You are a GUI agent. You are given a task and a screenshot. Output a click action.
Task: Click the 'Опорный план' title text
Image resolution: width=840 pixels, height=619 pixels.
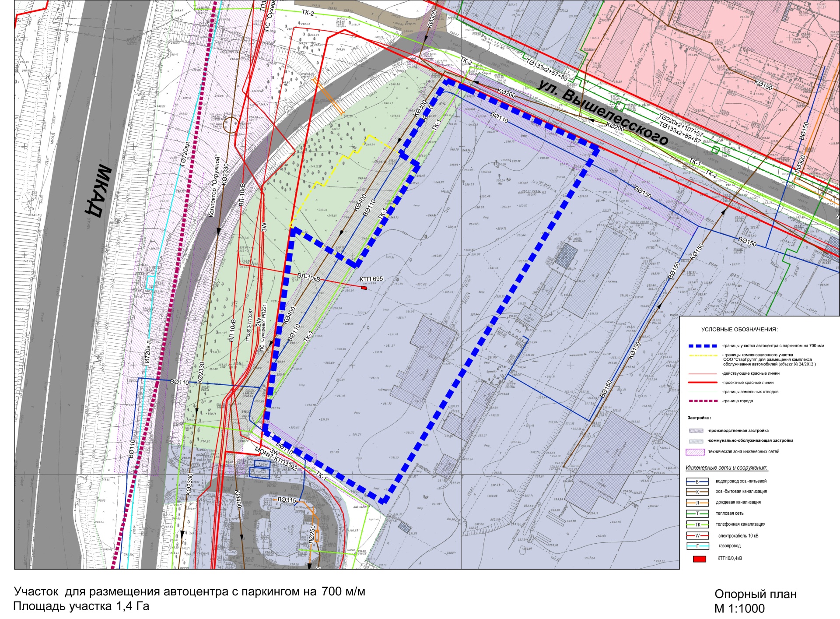tap(756, 594)
